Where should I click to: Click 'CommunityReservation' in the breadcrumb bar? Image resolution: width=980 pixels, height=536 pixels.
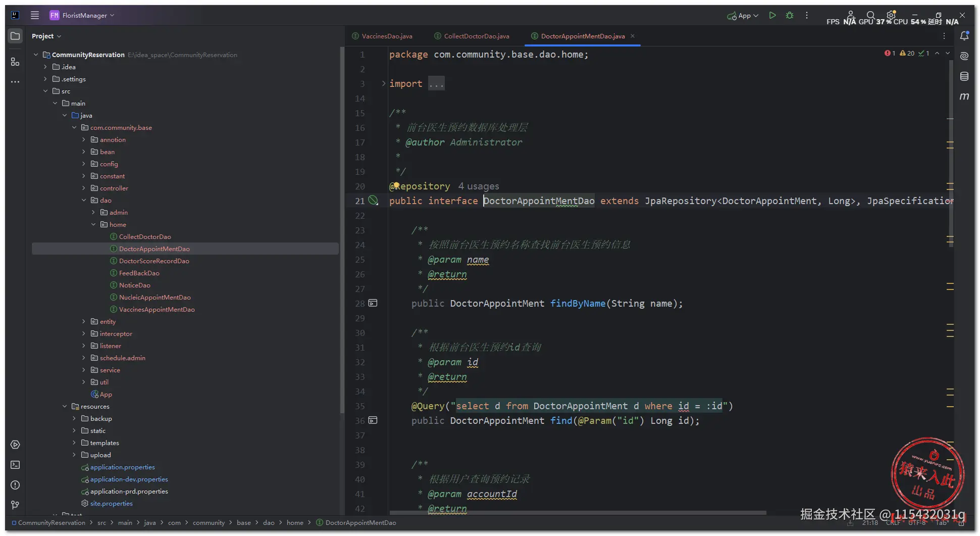[x=51, y=522]
